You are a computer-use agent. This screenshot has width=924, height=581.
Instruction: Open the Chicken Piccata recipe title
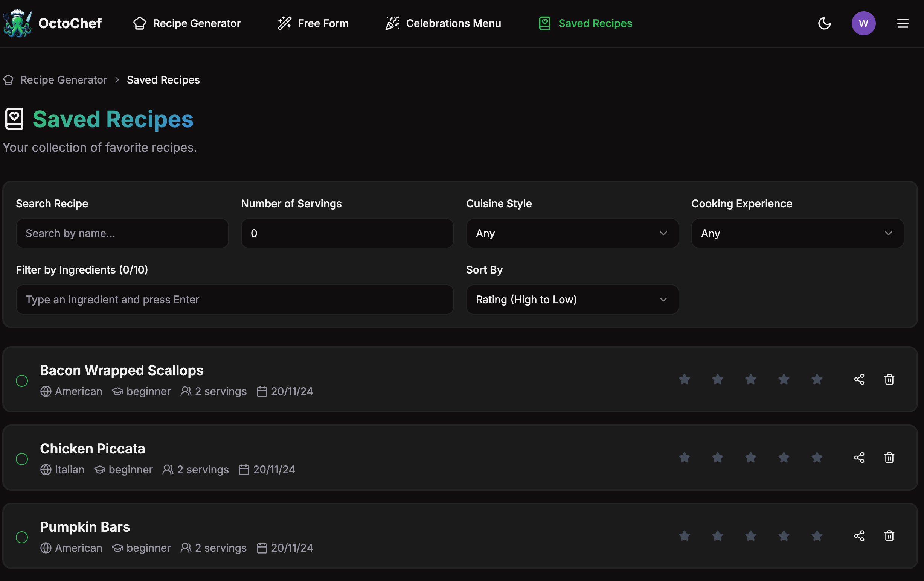(x=93, y=448)
